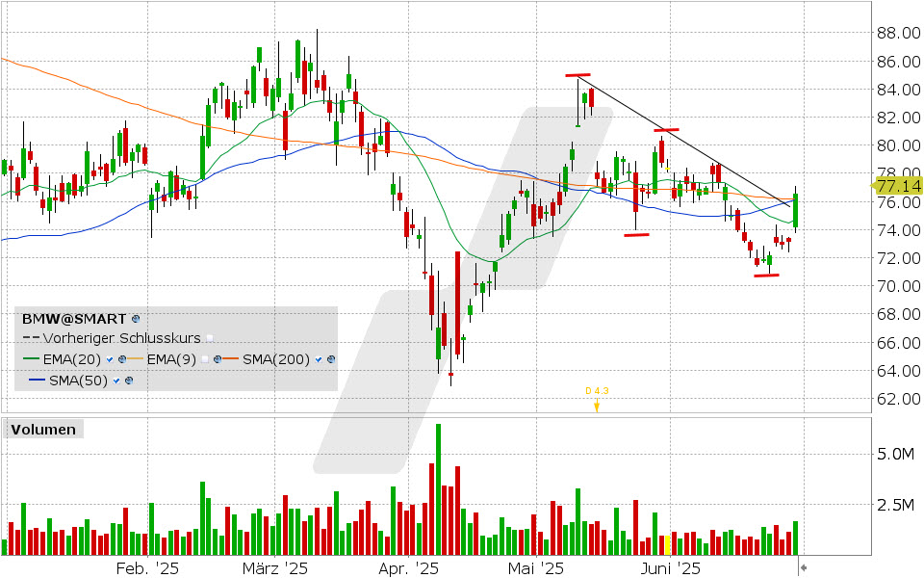Click the 2.5M volume axis label
This screenshot has height=578, width=924.
click(896, 505)
